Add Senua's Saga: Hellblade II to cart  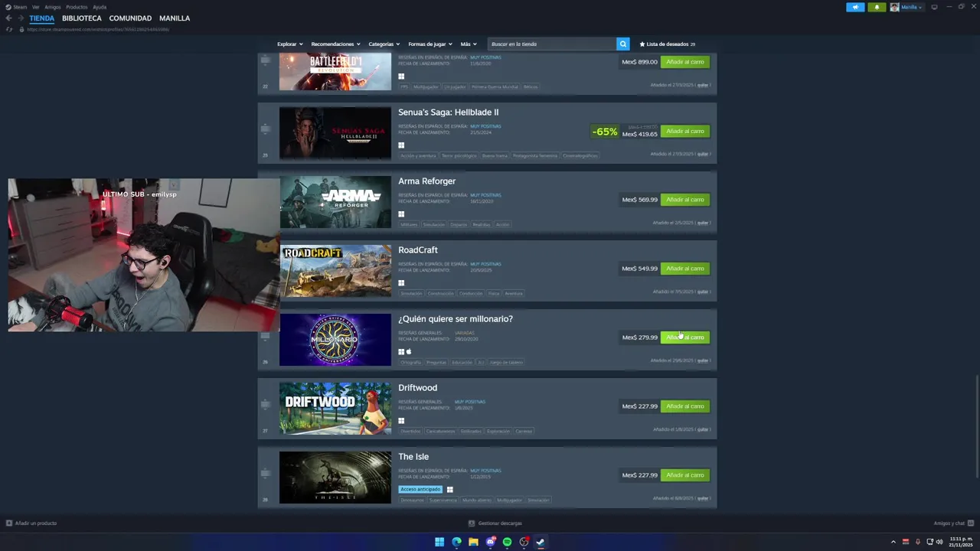coord(685,131)
